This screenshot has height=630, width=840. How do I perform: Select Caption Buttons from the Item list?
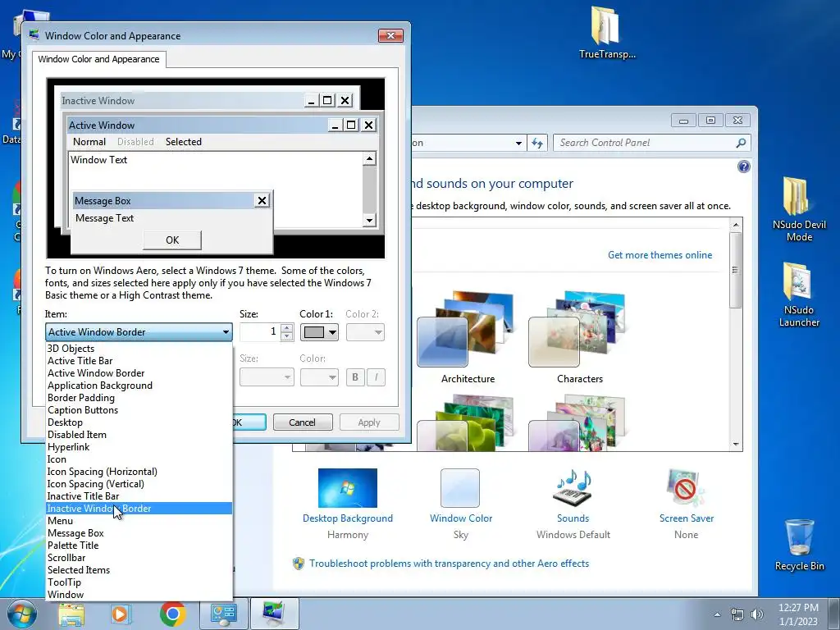point(139,410)
